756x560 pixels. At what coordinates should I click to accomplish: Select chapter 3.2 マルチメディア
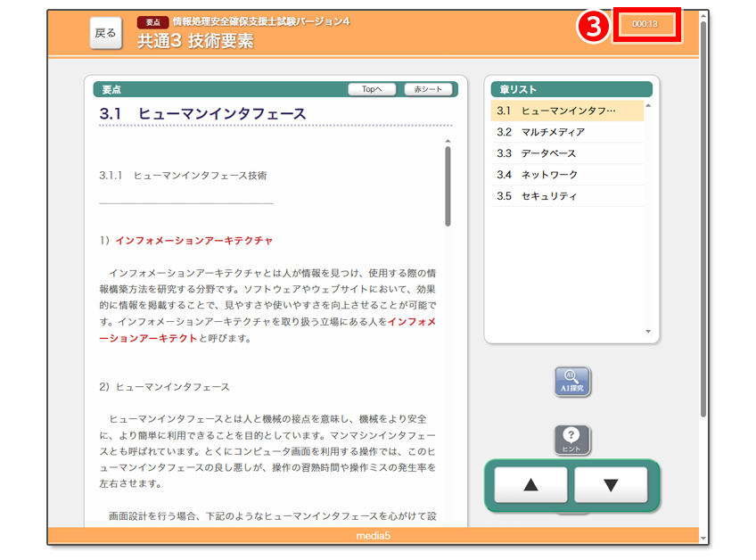[x=567, y=132]
